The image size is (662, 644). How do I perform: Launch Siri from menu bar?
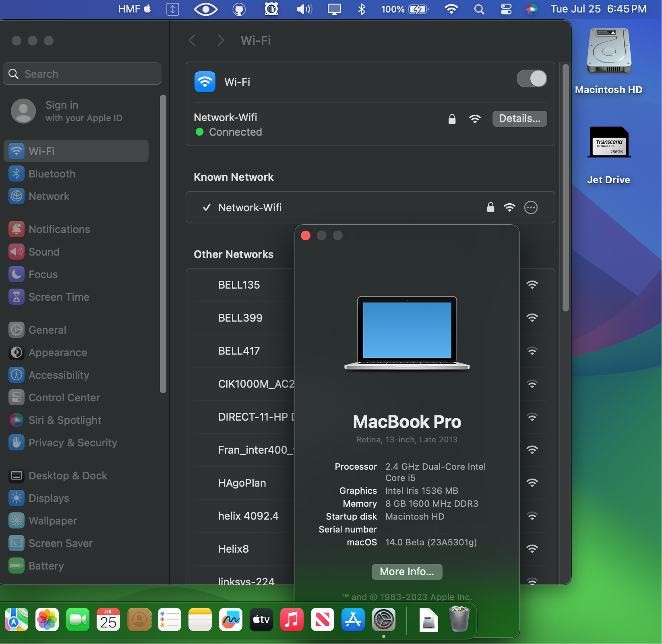(x=532, y=9)
